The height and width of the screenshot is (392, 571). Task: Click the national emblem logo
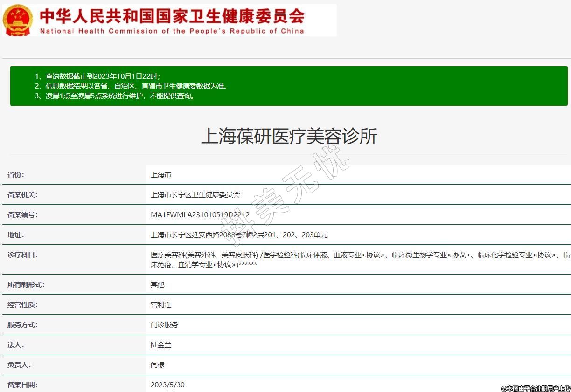(x=18, y=20)
